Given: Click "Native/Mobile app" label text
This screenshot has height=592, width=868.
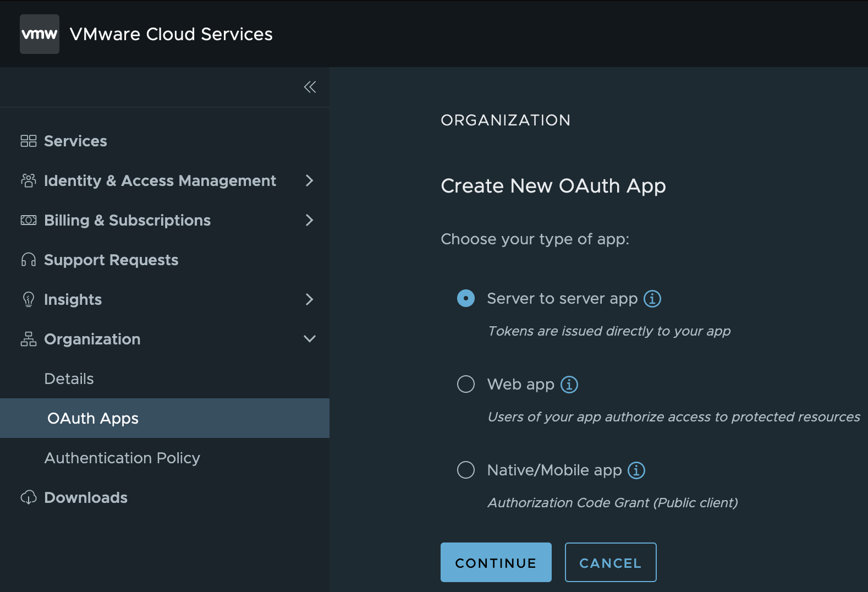Looking at the screenshot, I should click(x=554, y=470).
